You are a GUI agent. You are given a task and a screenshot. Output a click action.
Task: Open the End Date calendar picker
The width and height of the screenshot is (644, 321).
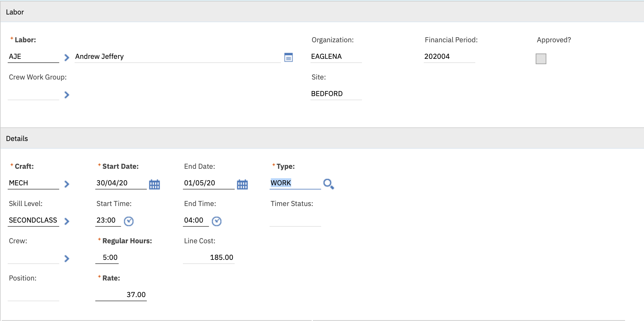pyautogui.click(x=242, y=184)
